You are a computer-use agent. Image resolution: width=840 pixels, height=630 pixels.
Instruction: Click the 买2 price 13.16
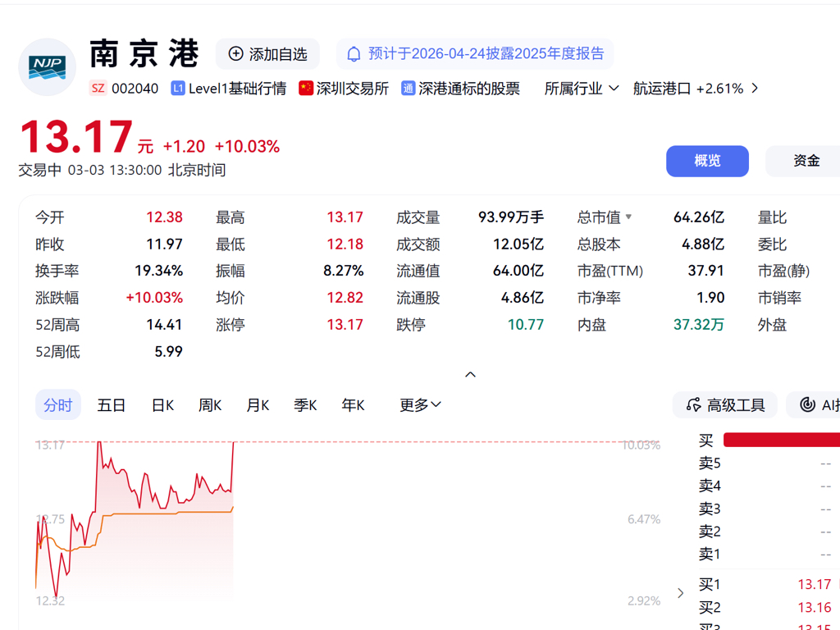pos(815,608)
